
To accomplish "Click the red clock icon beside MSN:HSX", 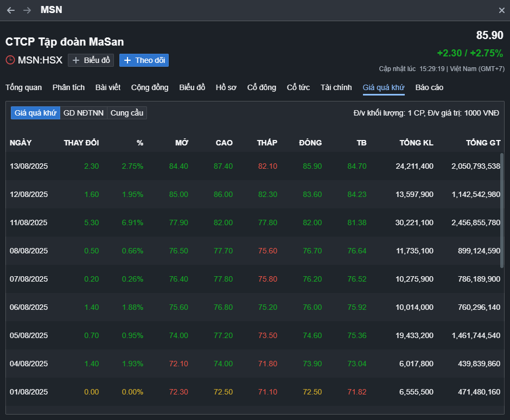I will click(x=10, y=60).
